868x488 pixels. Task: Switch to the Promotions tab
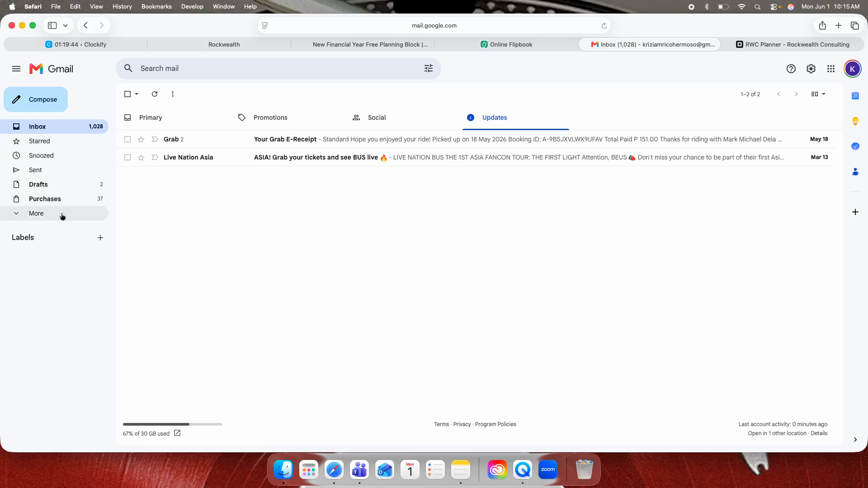pyautogui.click(x=287, y=117)
